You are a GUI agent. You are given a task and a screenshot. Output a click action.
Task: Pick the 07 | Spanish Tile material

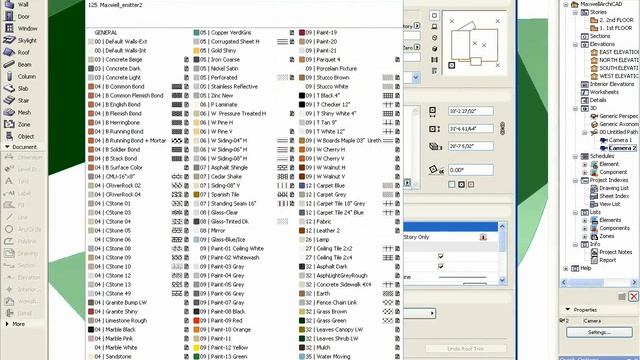point(244,195)
